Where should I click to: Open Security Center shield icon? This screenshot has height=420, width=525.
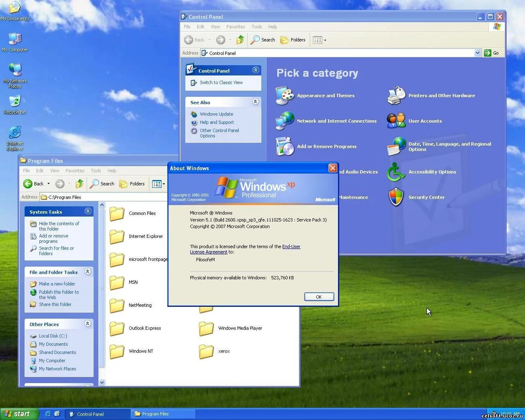click(396, 197)
